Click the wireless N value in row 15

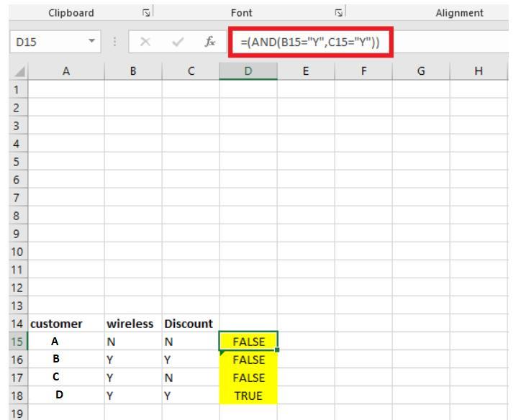point(133,341)
